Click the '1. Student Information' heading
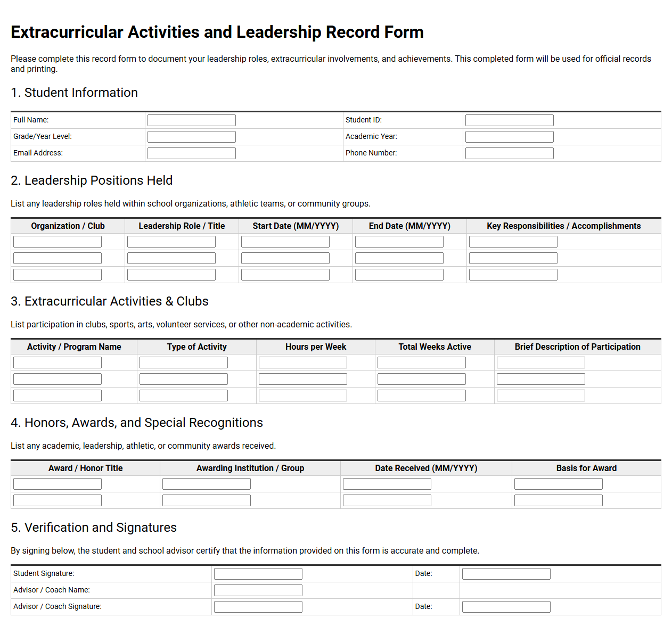This screenshot has width=672, height=626. pos(74,93)
